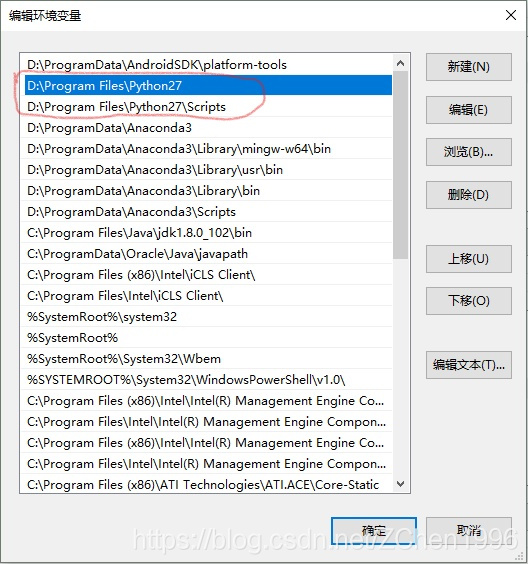Image resolution: width=528 pixels, height=564 pixels.
Task: Click the 编辑(E) button
Action: point(469,110)
